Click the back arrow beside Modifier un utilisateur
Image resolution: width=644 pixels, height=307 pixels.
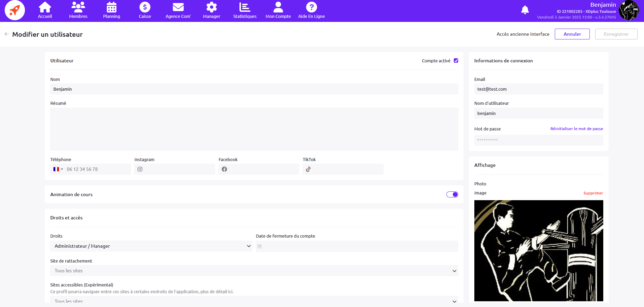(x=7, y=34)
